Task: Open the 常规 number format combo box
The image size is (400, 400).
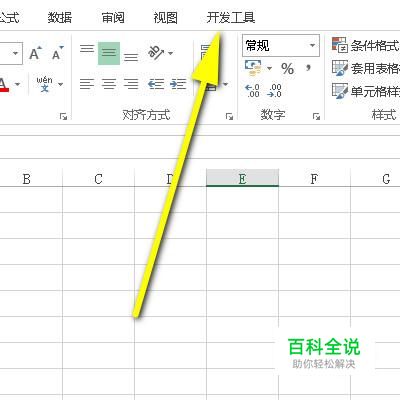Action: pyautogui.click(x=281, y=45)
